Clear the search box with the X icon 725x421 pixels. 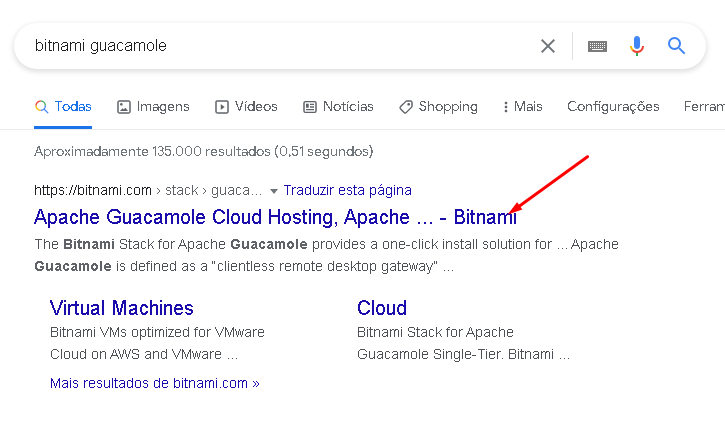tap(548, 46)
